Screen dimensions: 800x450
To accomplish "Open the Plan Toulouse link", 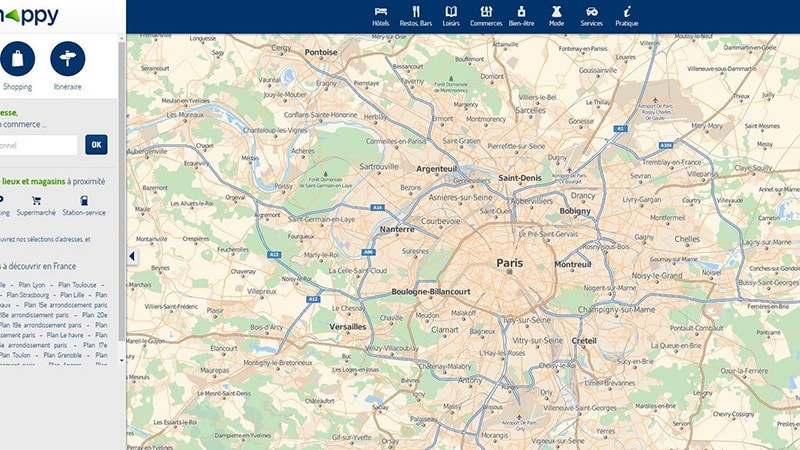I will (77, 285).
